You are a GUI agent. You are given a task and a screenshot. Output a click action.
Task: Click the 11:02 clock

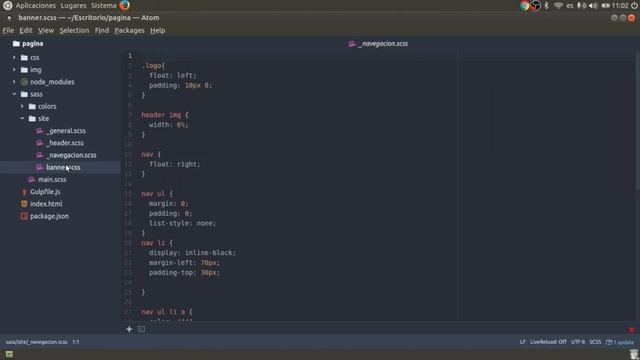tap(620, 5)
